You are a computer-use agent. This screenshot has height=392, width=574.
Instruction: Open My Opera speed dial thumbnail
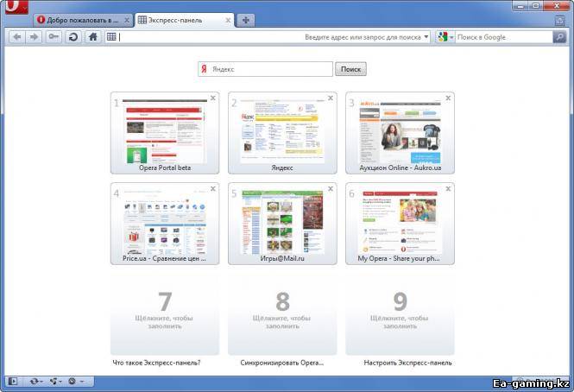(400, 224)
